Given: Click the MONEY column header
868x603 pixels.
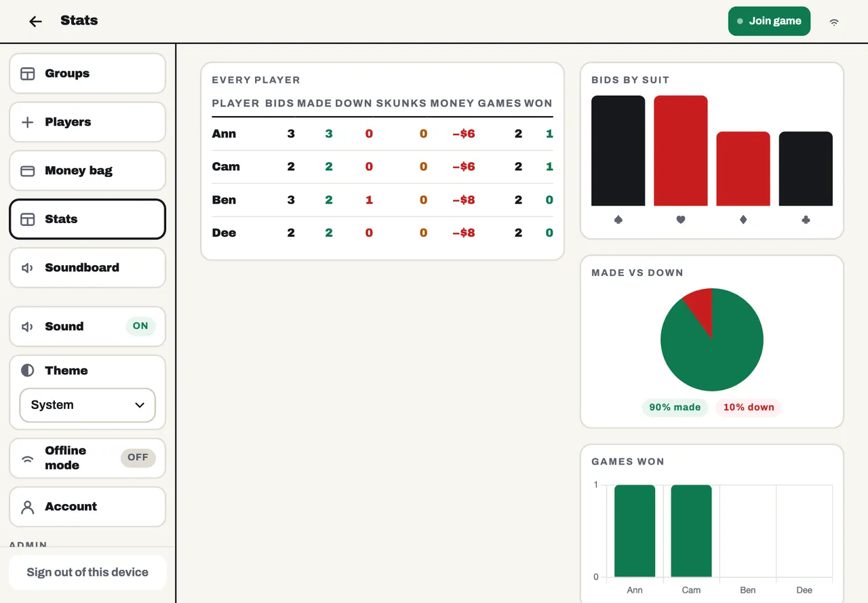Looking at the screenshot, I should pos(452,104).
